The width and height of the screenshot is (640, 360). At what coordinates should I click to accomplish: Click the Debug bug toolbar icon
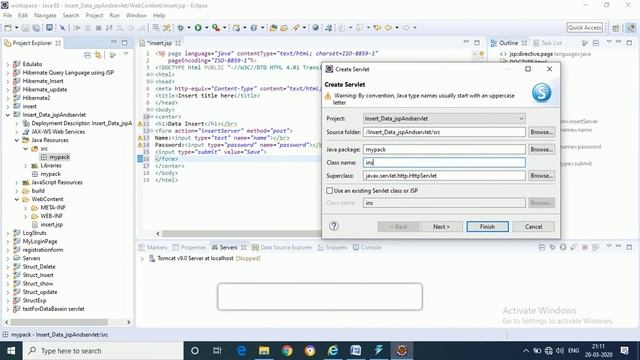tap(180, 28)
